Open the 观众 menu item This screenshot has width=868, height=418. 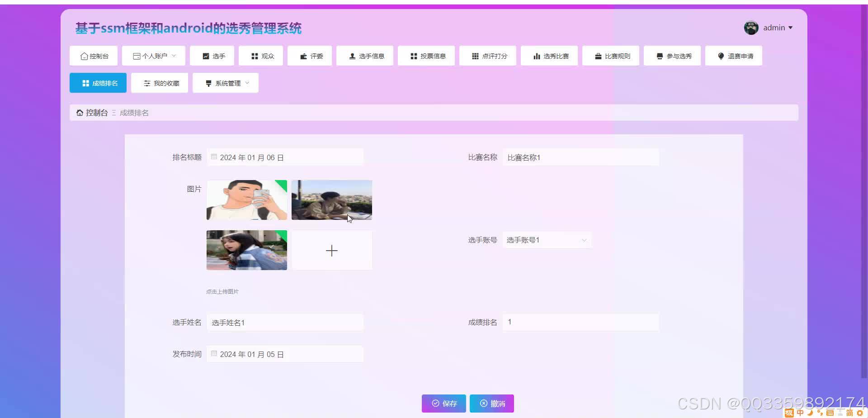point(261,56)
